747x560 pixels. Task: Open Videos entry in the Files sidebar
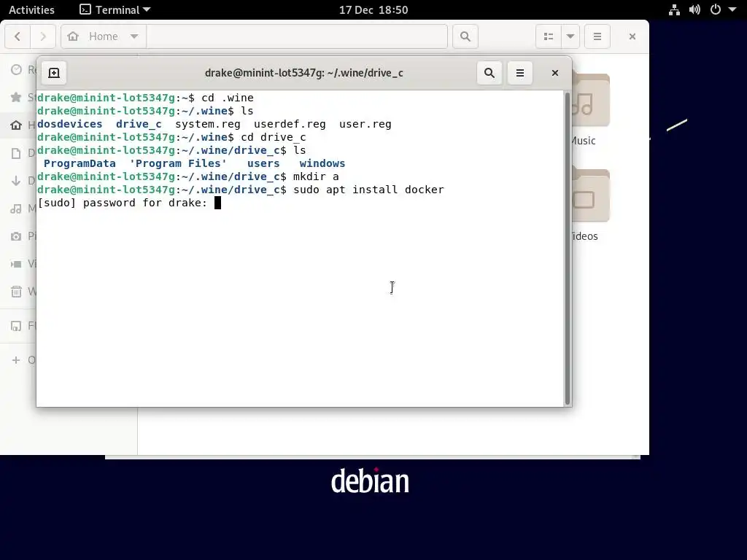(x=18, y=263)
